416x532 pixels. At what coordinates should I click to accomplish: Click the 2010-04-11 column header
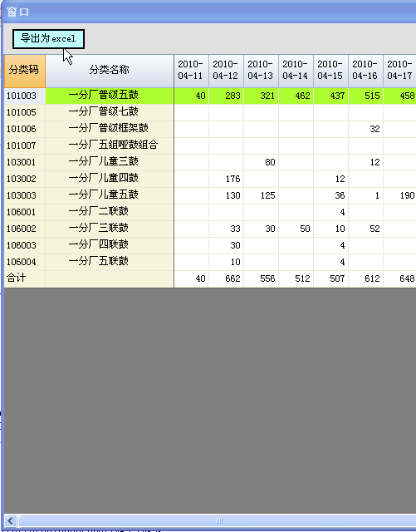click(x=191, y=71)
